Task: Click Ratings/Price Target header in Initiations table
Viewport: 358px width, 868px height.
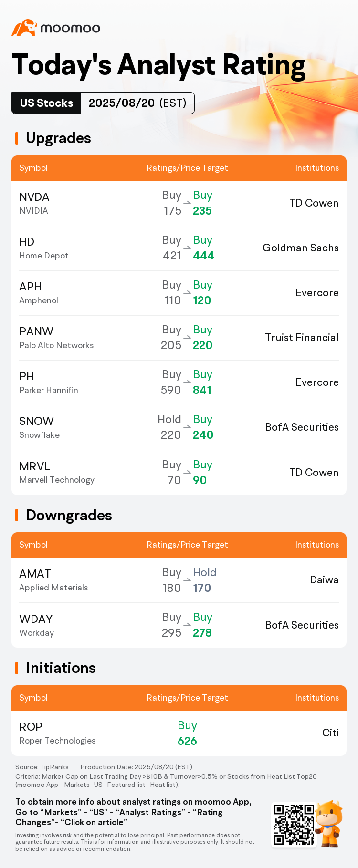Action: (x=187, y=698)
